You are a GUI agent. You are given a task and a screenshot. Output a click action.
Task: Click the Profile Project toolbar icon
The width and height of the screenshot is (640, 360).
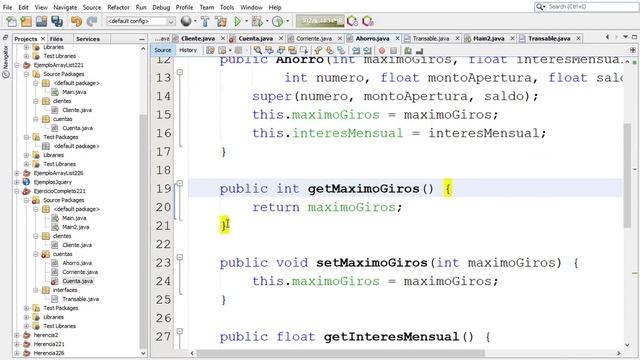click(278, 21)
